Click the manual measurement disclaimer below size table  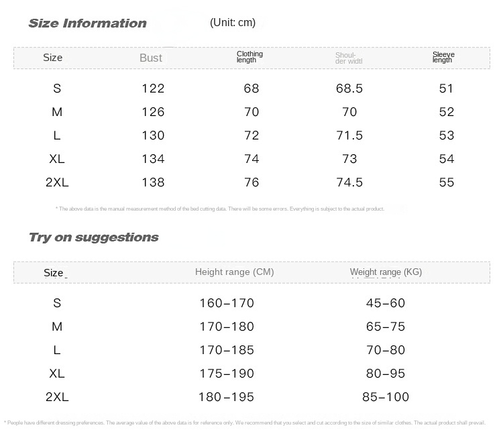coord(220,209)
